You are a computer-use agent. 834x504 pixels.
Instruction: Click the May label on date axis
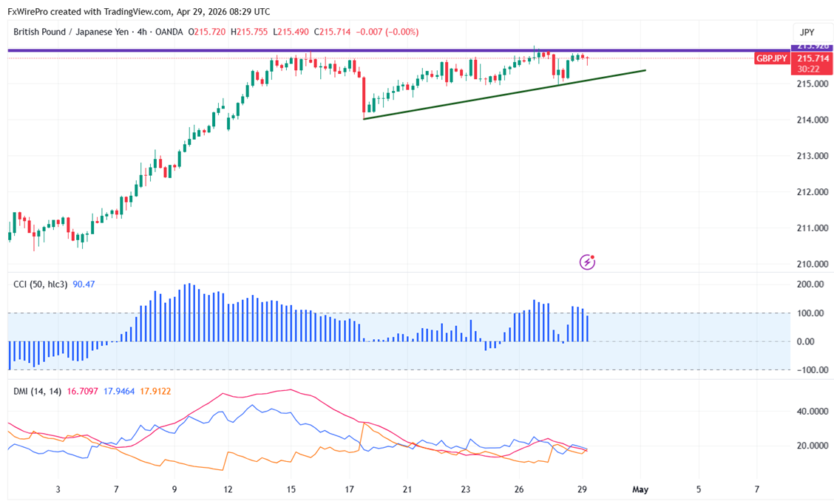(640, 489)
